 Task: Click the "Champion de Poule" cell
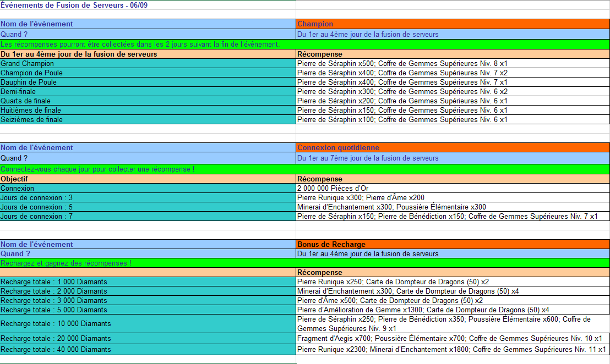tap(148, 73)
